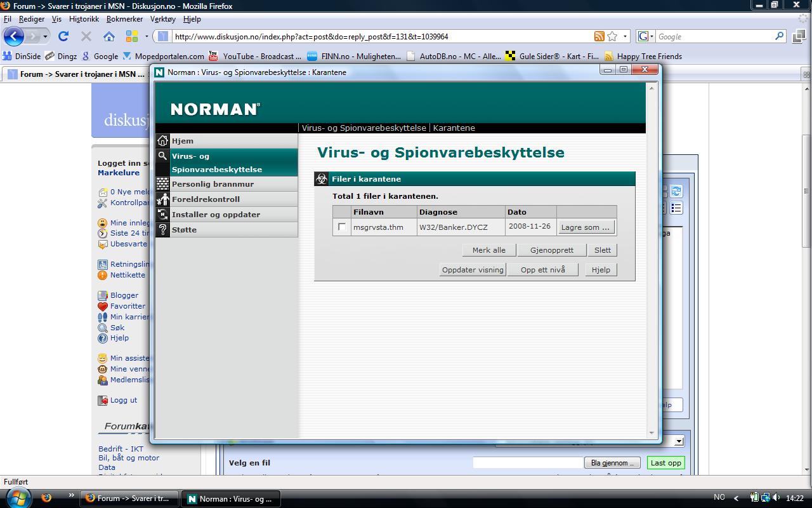Click the bookmark star in address bar
This screenshot has width=812, height=508.
[x=612, y=36]
